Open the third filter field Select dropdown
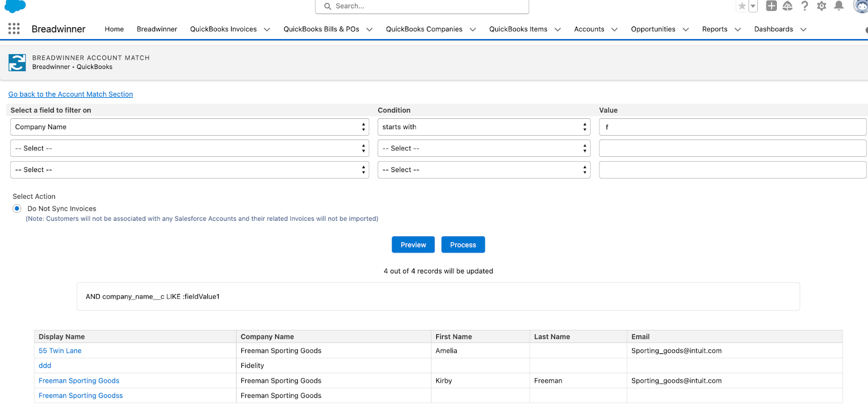868x413 pixels. coord(189,170)
